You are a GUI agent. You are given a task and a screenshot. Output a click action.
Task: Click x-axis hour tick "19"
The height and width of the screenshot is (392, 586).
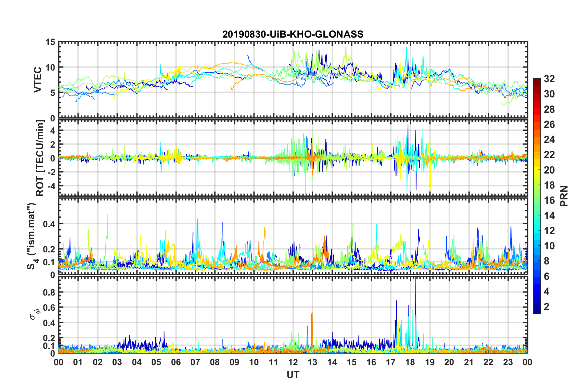click(430, 362)
